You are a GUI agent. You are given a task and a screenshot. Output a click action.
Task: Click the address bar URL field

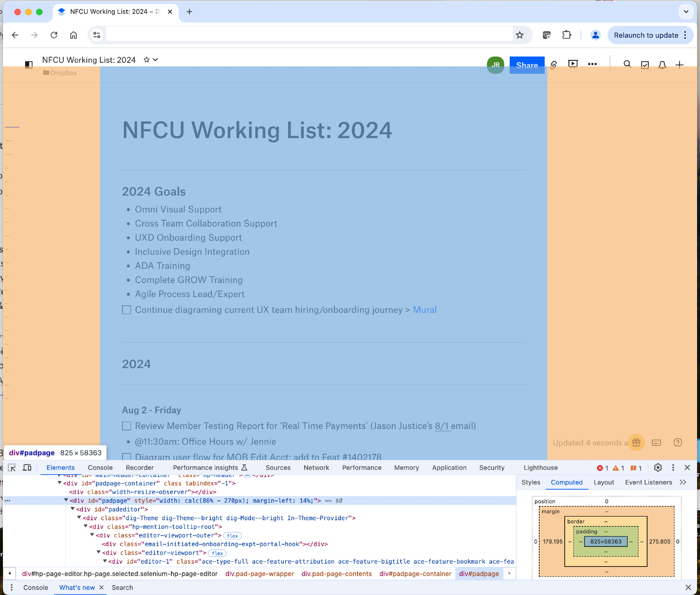[x=309, y=35]
